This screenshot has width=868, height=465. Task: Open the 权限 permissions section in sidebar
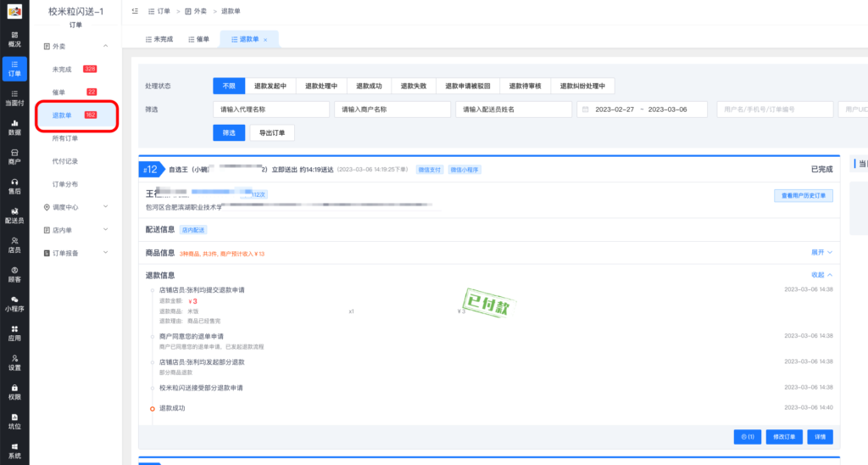tap(14, 392)
